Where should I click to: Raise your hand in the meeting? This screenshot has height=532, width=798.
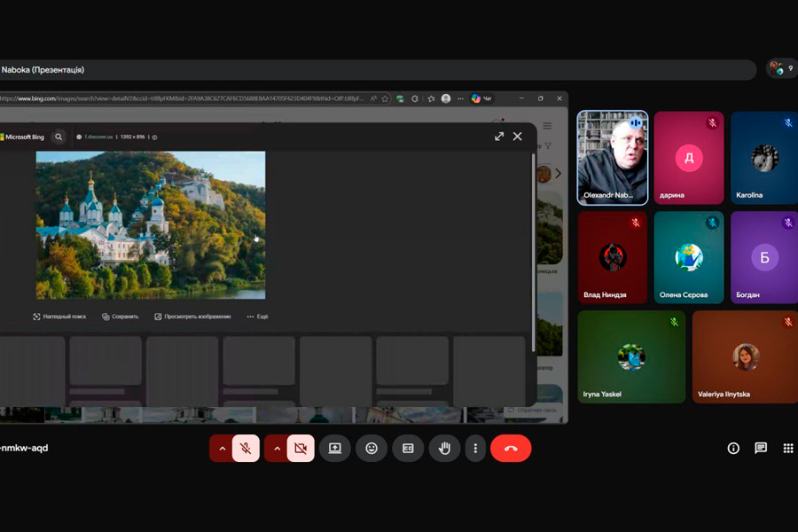pos(444,449)
